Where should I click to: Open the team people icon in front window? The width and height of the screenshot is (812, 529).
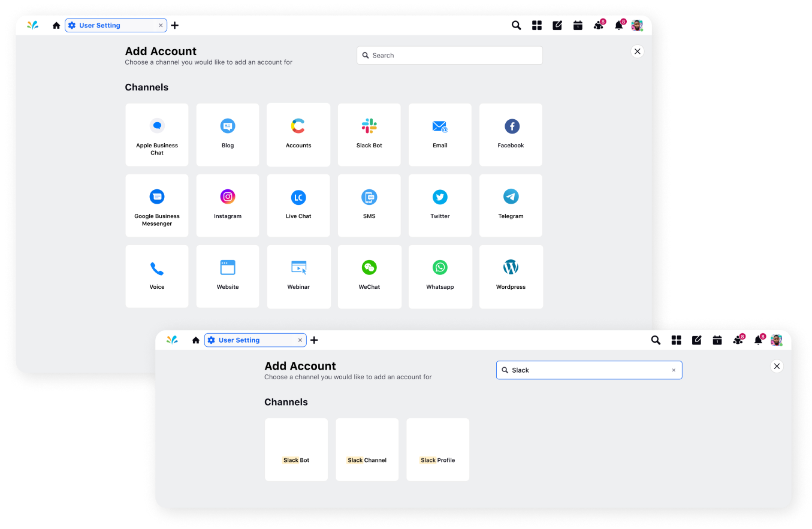pyautogui.click(x=738, y=340)
